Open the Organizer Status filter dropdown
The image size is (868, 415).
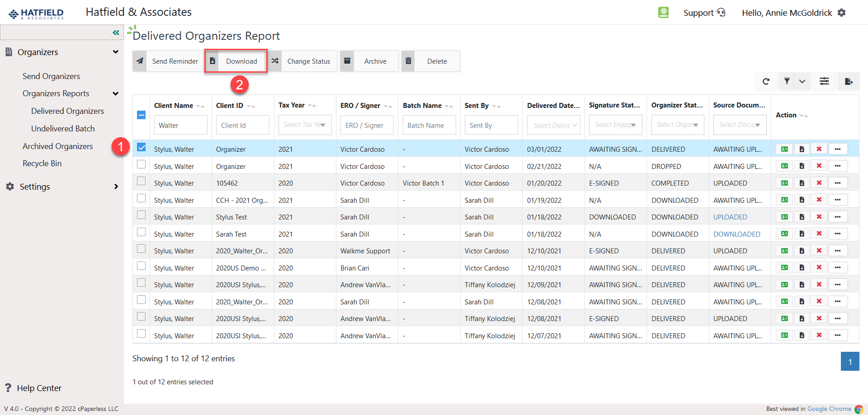[x=677, y=125]
